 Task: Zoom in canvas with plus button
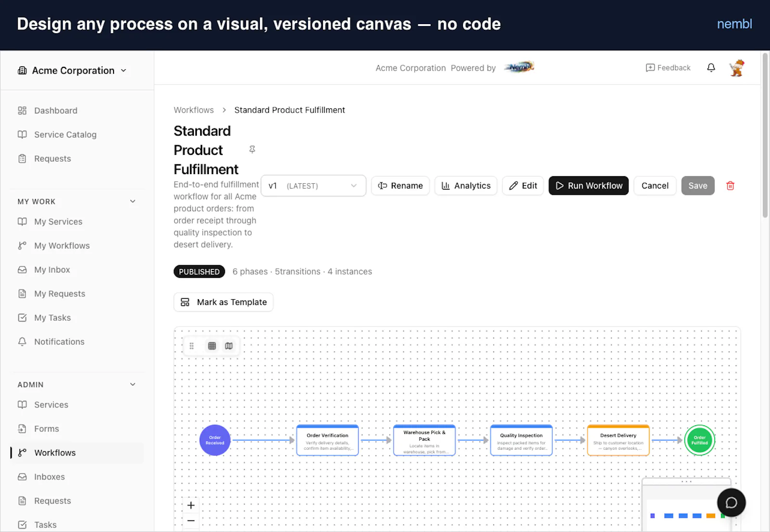pos(191,505)
